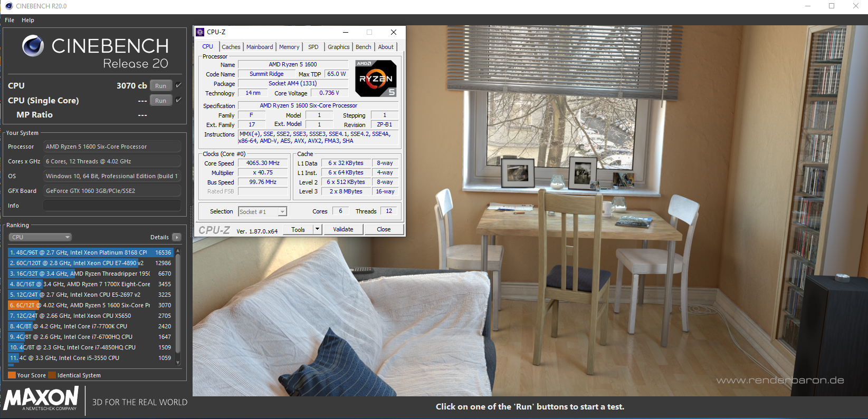Switch to the Caches tab
The height and width of the screenshot is (419, 868).
(x=231, y=47)
